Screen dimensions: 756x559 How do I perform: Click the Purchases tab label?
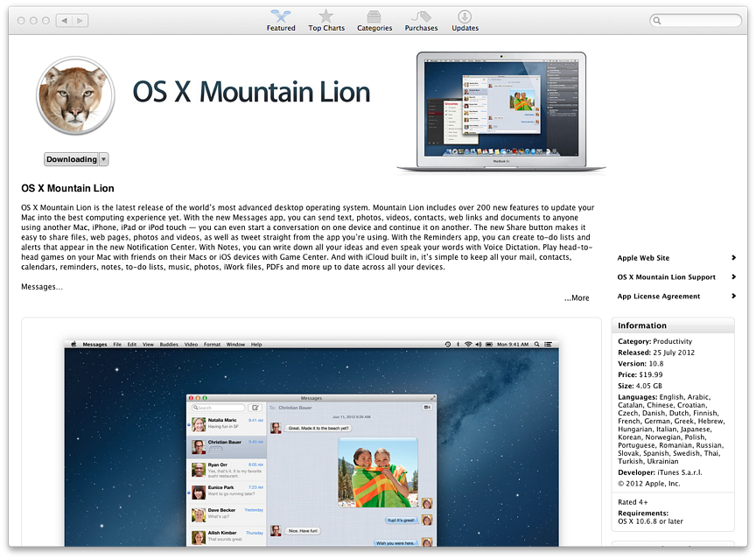coord(421,28)
